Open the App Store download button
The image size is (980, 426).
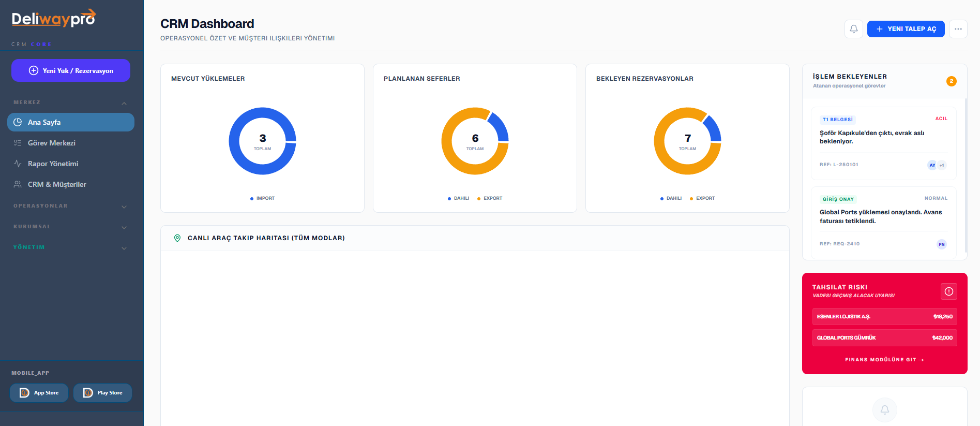39,393
